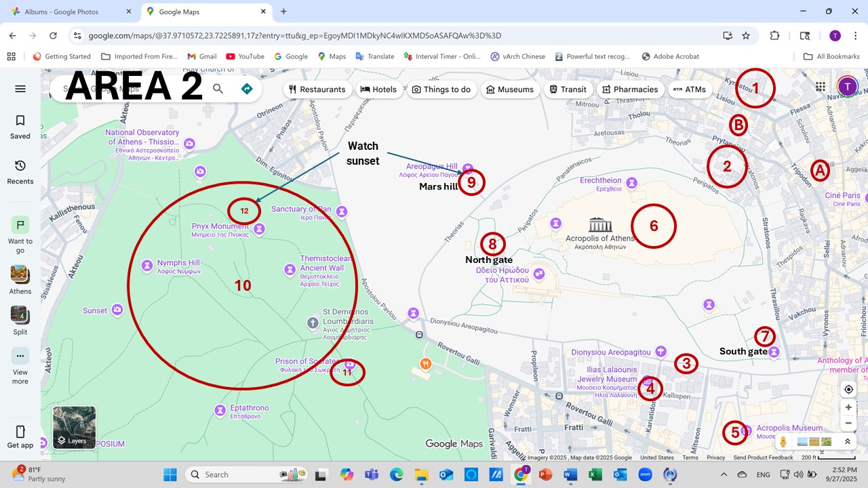This screenshot has height=488, width=868.
Task: Switch map view with the Layers thumbnail
Action: click(x=74, y=428)
